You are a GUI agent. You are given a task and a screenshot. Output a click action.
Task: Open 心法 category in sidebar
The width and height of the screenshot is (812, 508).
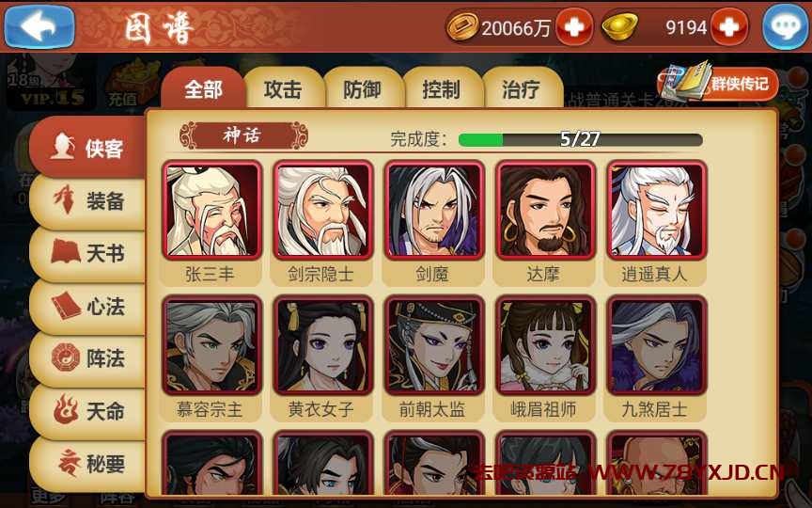pyautogui.click(x=88, y=307)
